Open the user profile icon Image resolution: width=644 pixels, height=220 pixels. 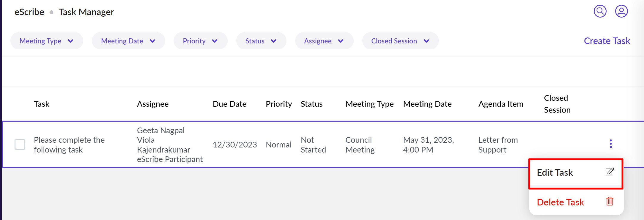coord(621,12)
